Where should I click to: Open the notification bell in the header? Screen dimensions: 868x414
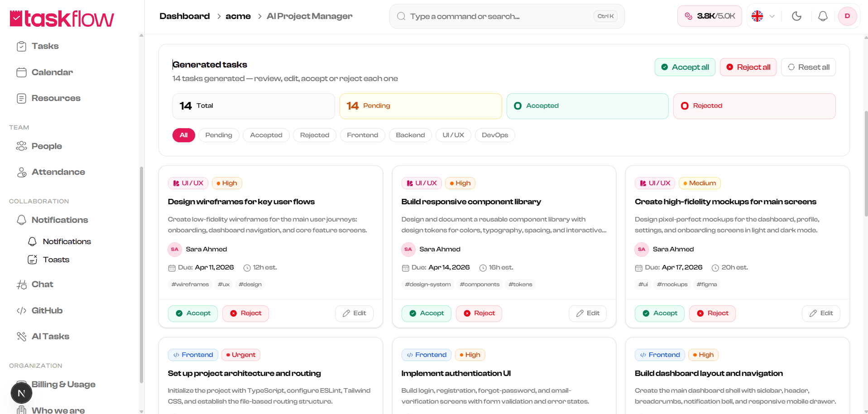tap(823, 16)
